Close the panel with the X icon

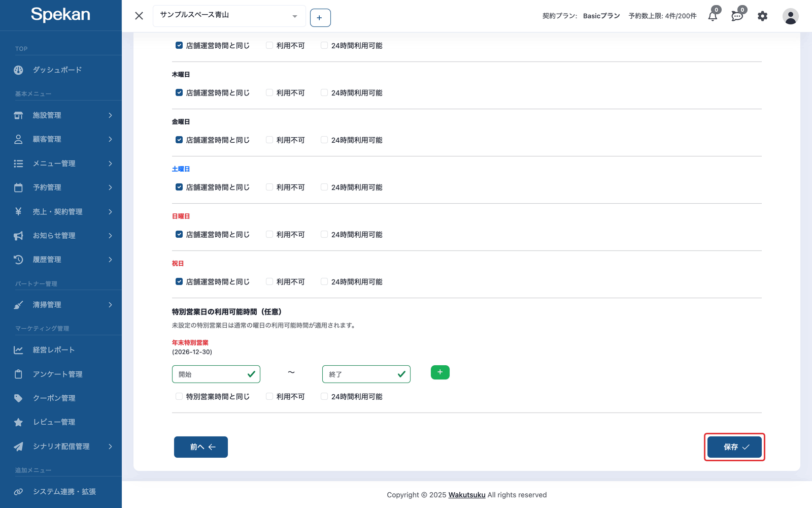[139, 16]
